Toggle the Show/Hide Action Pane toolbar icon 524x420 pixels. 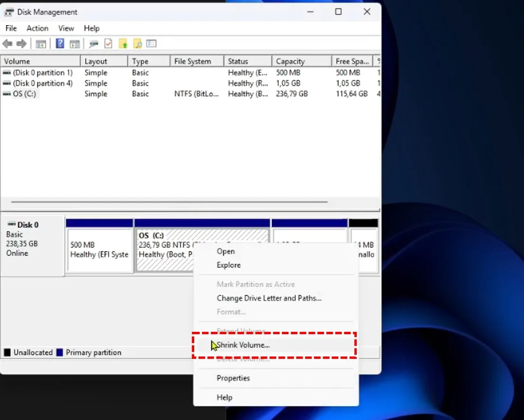pos(75,43)
